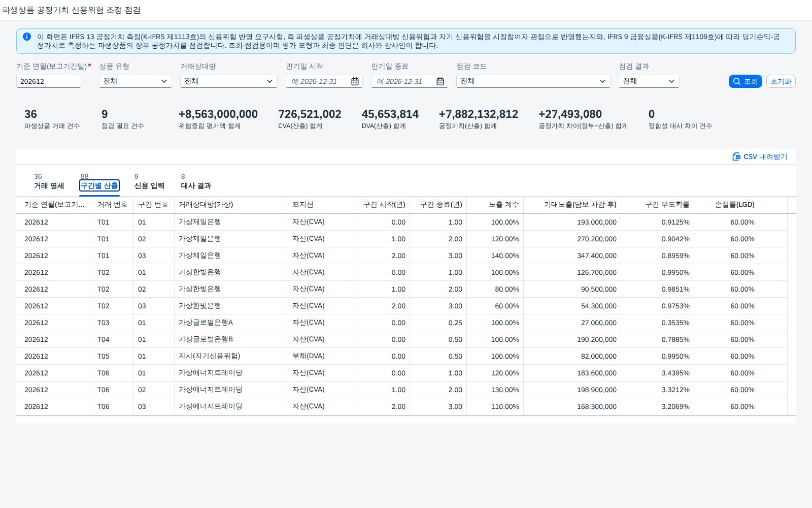
Task: Click 기대노출(담보 차감 후) column header
Action: pyautogui.click(x=572, y=205)
